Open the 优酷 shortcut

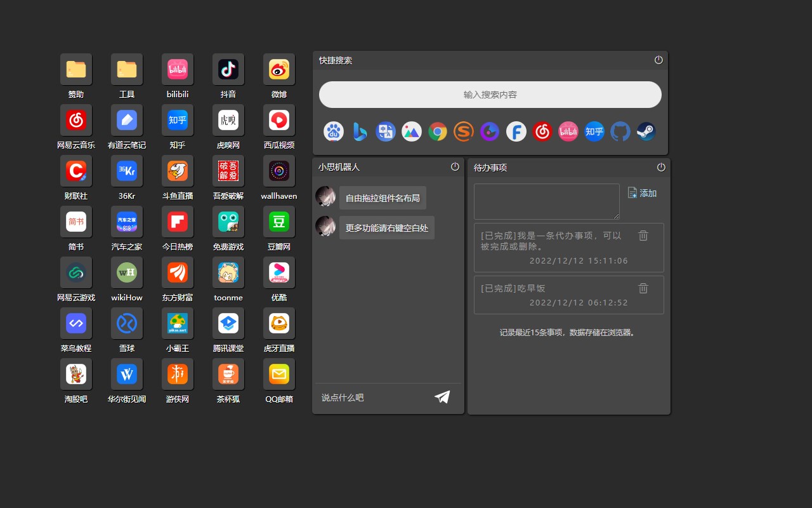coord(279,272)
